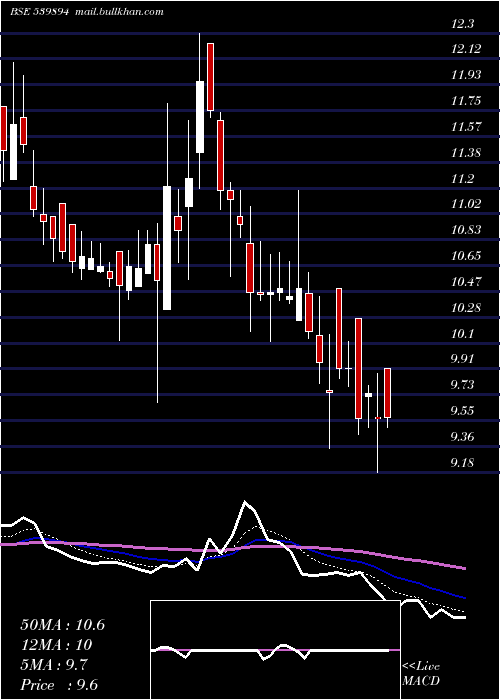This screenshot has height=700, width=500.
Task: Click the 12MA : 10 readout
Action: (x=56, y=645)
